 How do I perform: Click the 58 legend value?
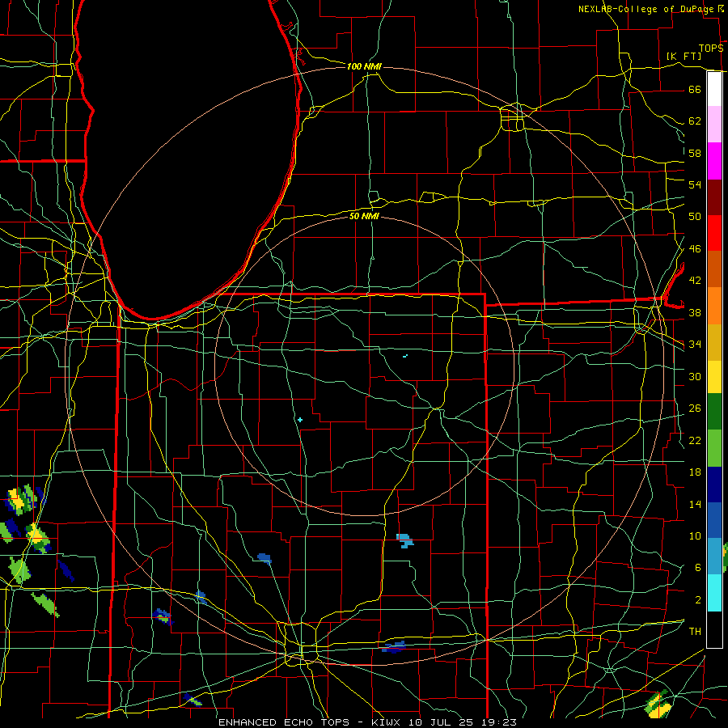click(695, 153)
